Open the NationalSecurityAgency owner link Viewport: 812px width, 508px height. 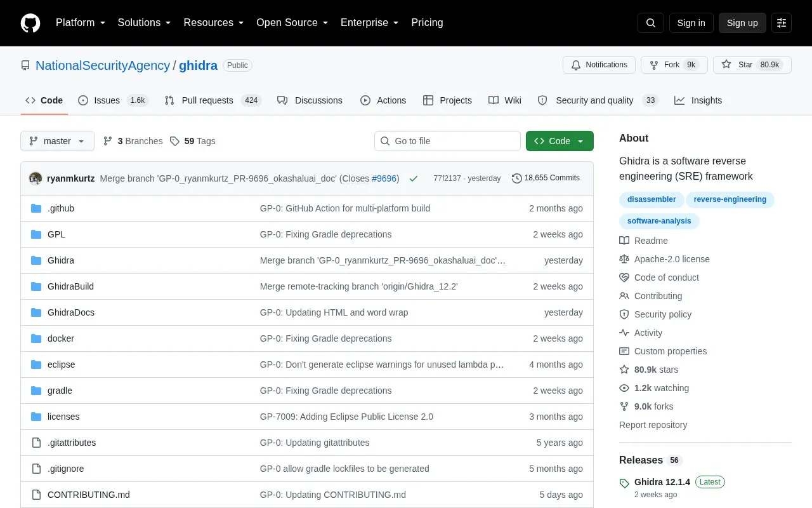(103, 65)
